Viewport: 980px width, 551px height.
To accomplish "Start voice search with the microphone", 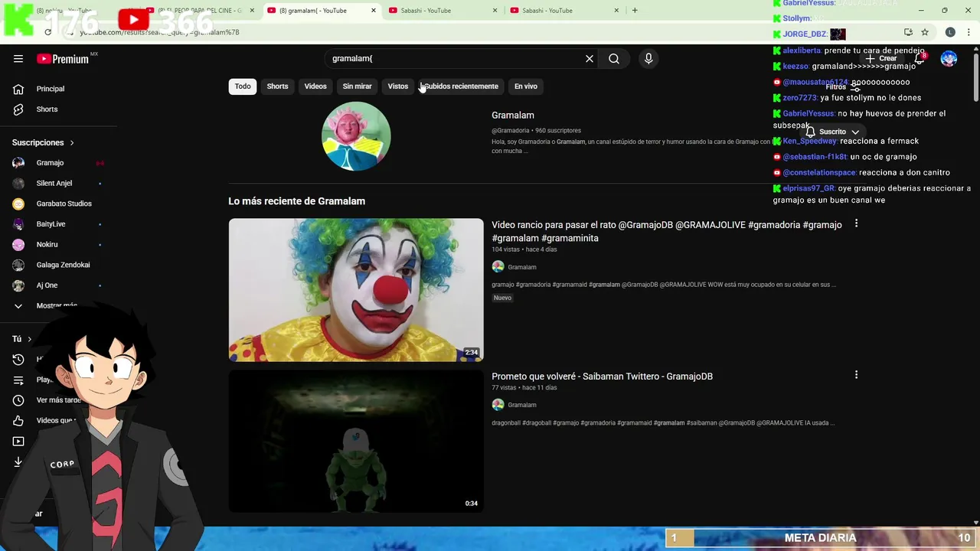I will (648, 59).
